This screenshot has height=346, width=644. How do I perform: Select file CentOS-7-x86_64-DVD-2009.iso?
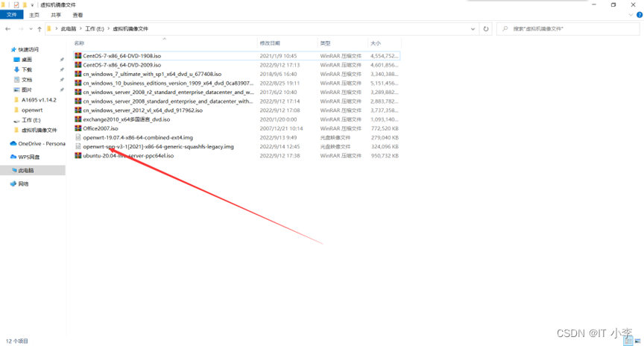pyautogui.click(x=122, y=65)
